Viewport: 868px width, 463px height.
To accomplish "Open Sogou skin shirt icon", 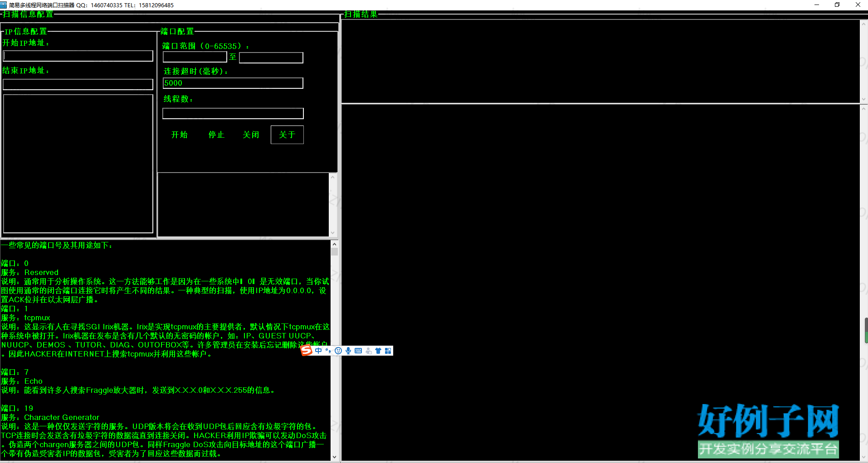I will pos(378,351).
